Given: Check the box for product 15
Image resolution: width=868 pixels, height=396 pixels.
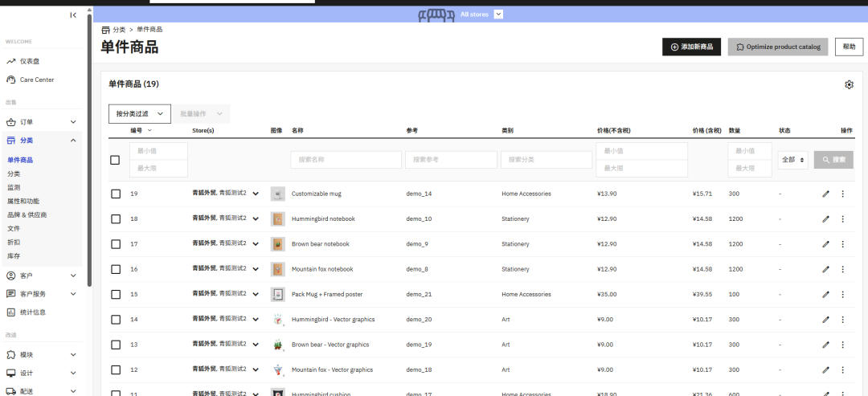Looking at the screenshot, I should pos(116,294).
